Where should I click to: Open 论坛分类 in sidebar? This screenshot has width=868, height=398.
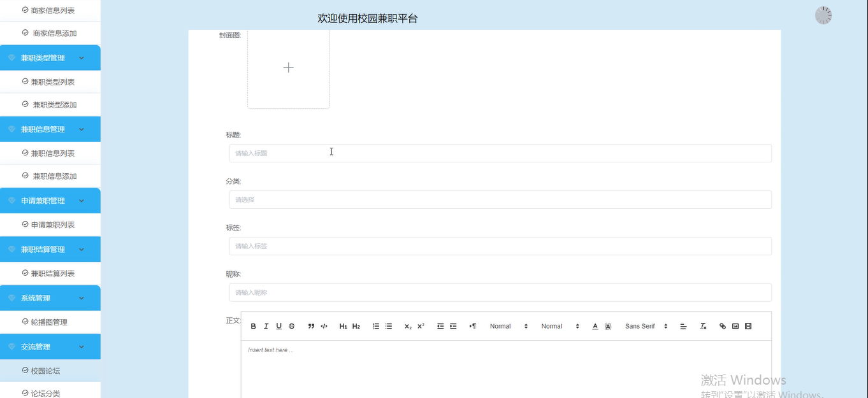click(50, 393)
